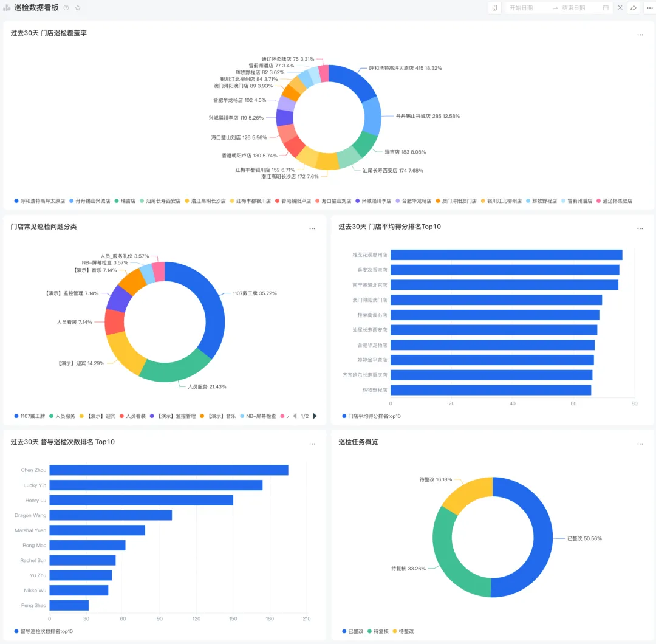
Task: Open the calendar icon in the date range picker
Action: click(x=606, y=8)
